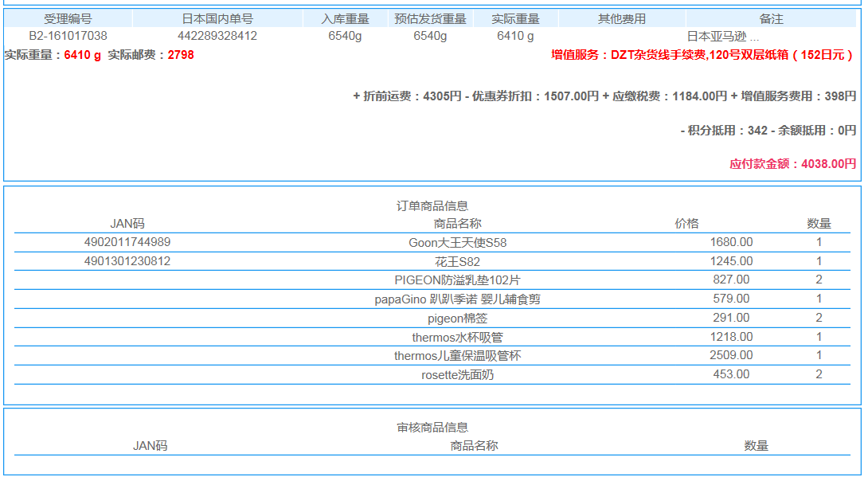Screen dimensions: 868x477
Task: Click price 1218.00
Action: click(731, 336)
